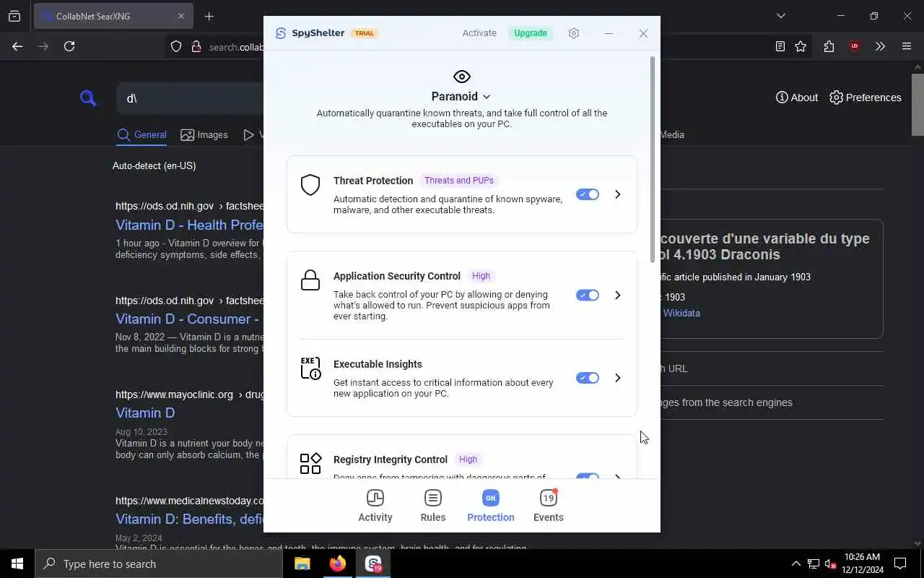Expand Executable Insights chevron
Screen dimensions: 924x578
click(x=617, y=378)
